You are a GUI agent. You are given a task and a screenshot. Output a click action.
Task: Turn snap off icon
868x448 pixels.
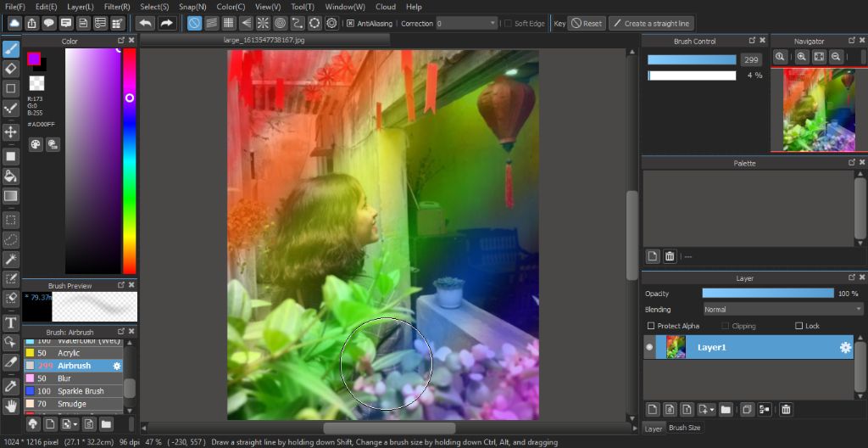pyautogui.click(x=194, y=23)
